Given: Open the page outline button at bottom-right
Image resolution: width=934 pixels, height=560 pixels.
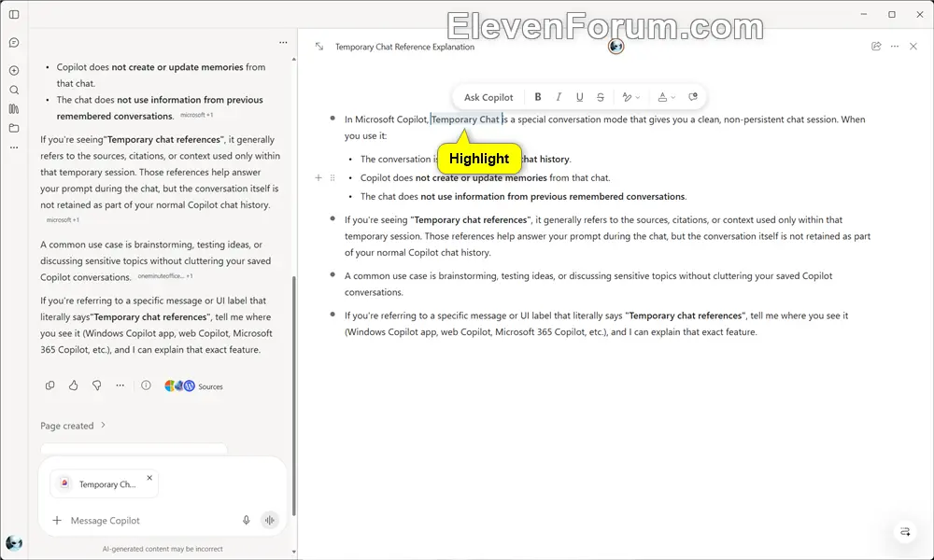Looking at the screenshot, I should click(x=905, y=531).
